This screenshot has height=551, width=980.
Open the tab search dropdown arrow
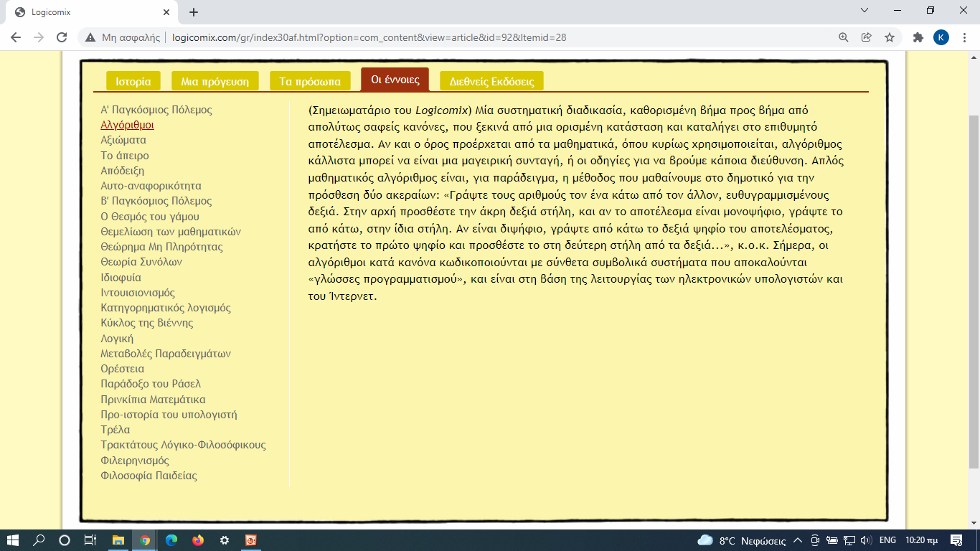click(x=864, y=10)
